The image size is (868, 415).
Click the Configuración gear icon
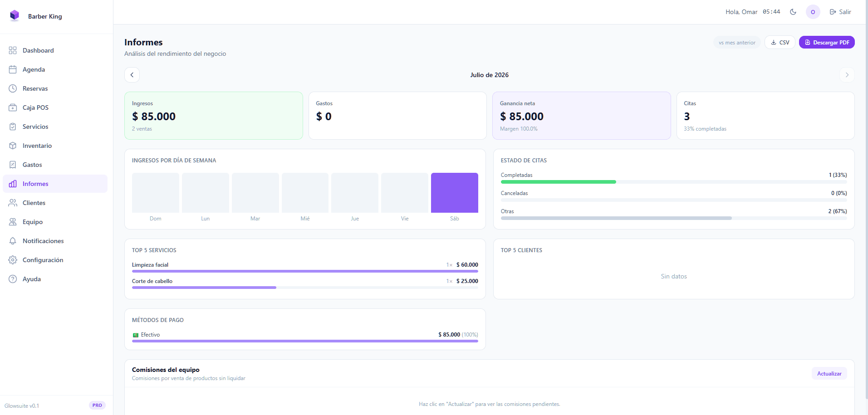(x=13, y=260)
